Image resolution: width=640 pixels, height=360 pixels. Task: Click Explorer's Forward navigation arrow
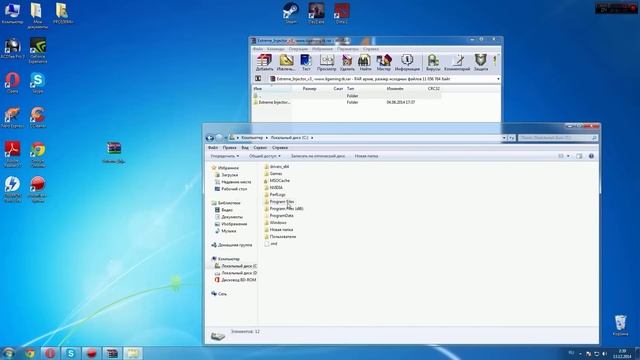coord(219,138)
